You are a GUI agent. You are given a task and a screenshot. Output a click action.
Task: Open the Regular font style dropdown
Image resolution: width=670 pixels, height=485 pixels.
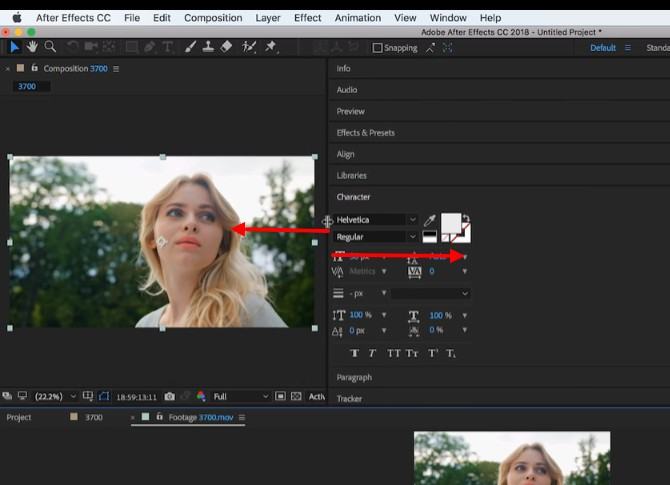[x=375, y=237]
